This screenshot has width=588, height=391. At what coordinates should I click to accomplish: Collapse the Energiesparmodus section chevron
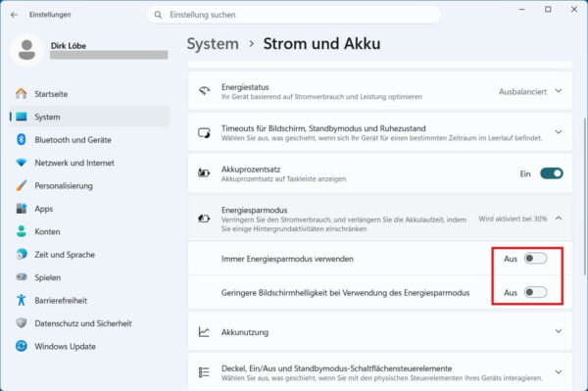[x=559, y=219]
